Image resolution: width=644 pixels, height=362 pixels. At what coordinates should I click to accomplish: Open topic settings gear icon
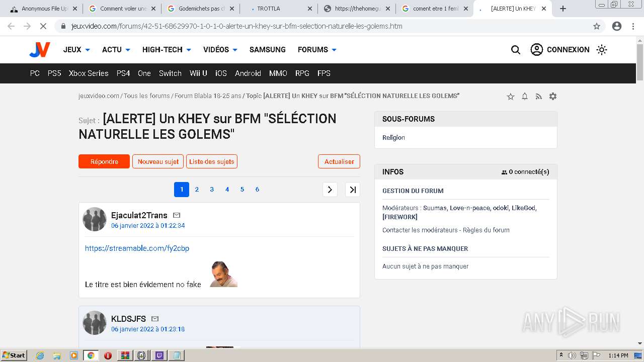(553, 97)
